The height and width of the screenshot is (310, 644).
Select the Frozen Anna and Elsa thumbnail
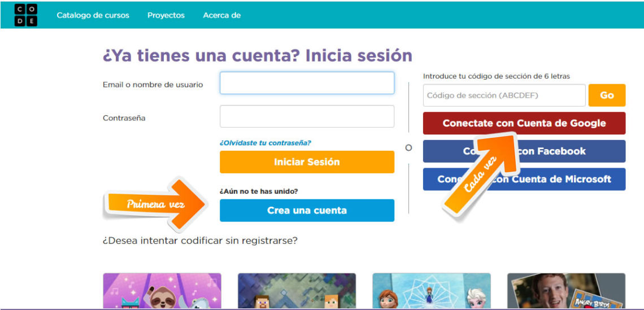432,291
